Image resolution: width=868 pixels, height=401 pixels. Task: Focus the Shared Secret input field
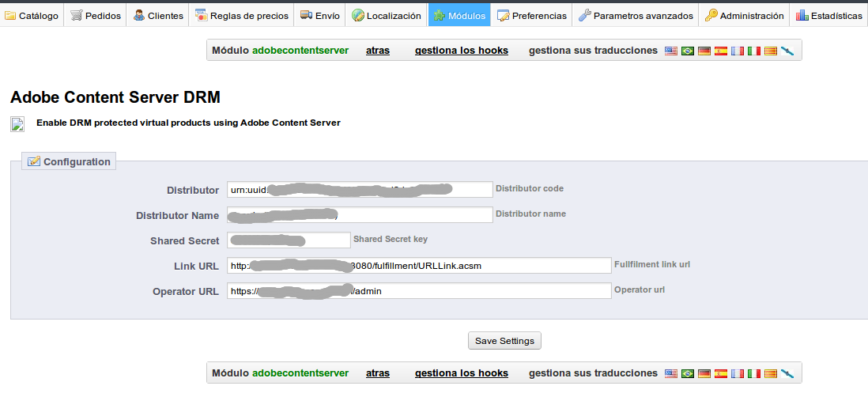(289, 240)
